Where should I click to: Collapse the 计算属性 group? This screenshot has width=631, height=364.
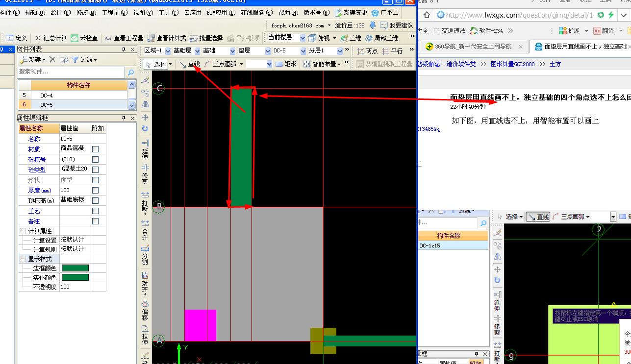pyautogui.click(x=23, y=231)
